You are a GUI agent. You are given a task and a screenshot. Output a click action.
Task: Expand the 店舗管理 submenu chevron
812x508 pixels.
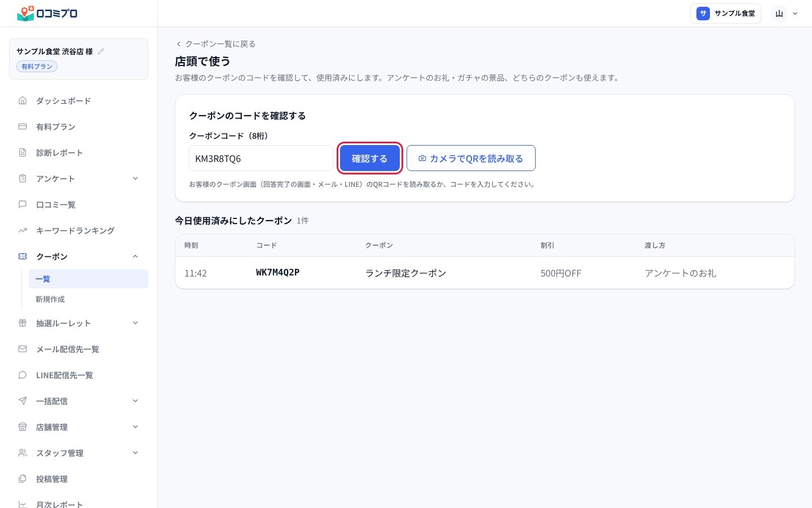click(135, 427)
